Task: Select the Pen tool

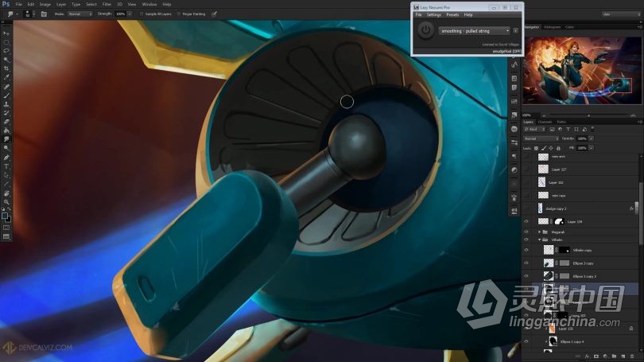Action: click(6, 158)
